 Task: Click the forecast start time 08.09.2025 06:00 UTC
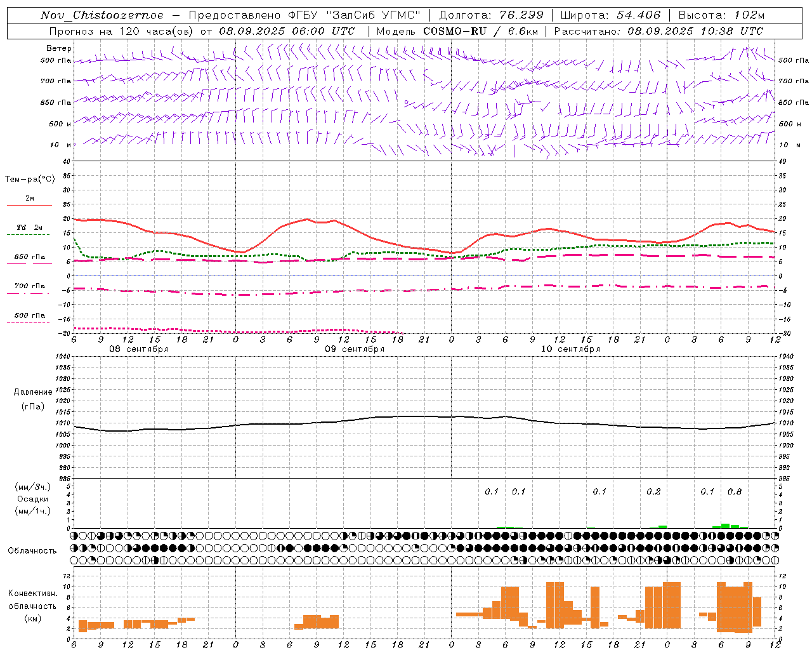(x=287, y=31)
